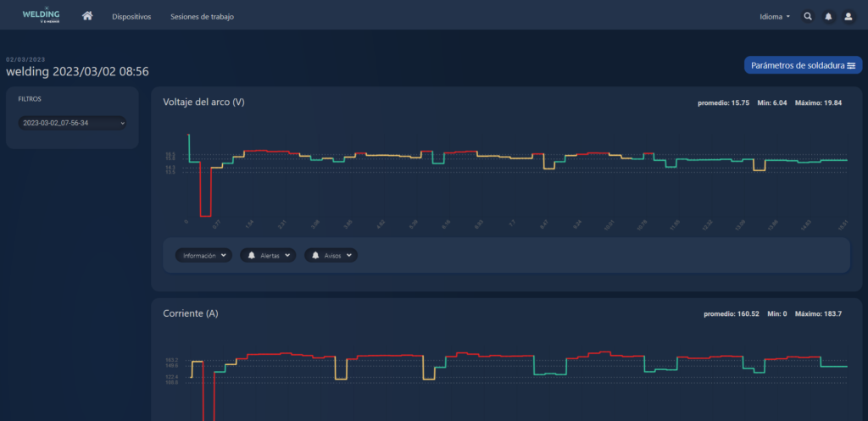Click the bell icon on Alertas button
This screenshot has width=868, height=421.
pos(252,255)
